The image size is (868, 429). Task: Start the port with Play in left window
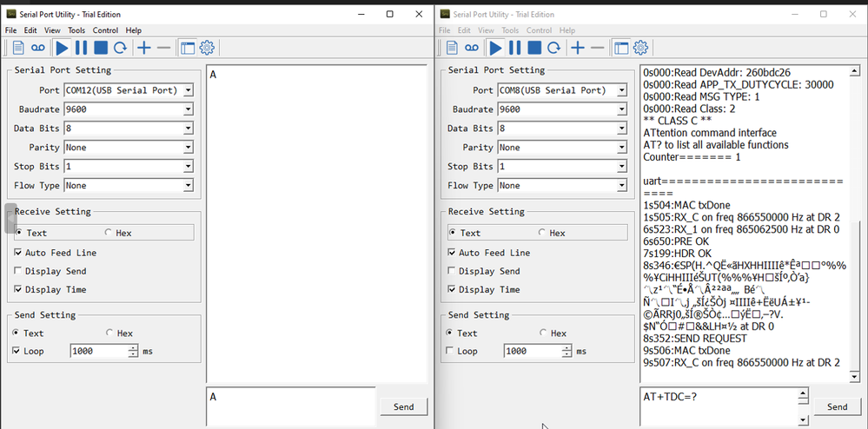62,48
